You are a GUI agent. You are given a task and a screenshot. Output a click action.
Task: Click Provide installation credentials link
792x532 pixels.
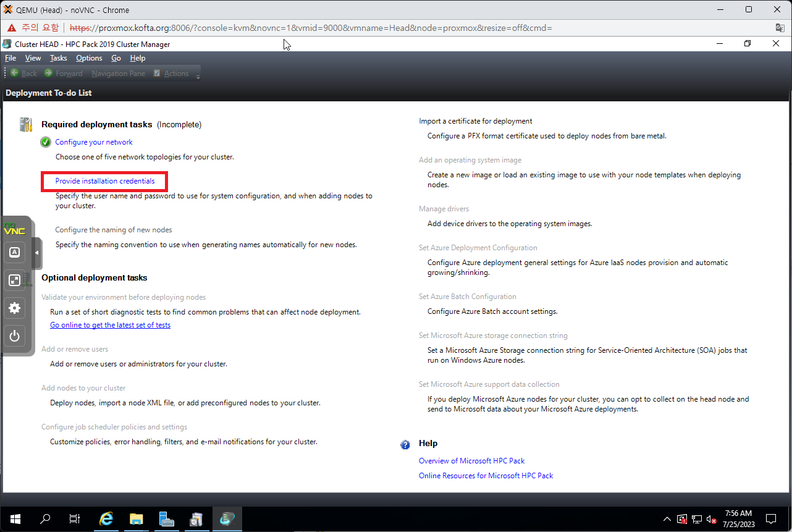pos(105,181)
